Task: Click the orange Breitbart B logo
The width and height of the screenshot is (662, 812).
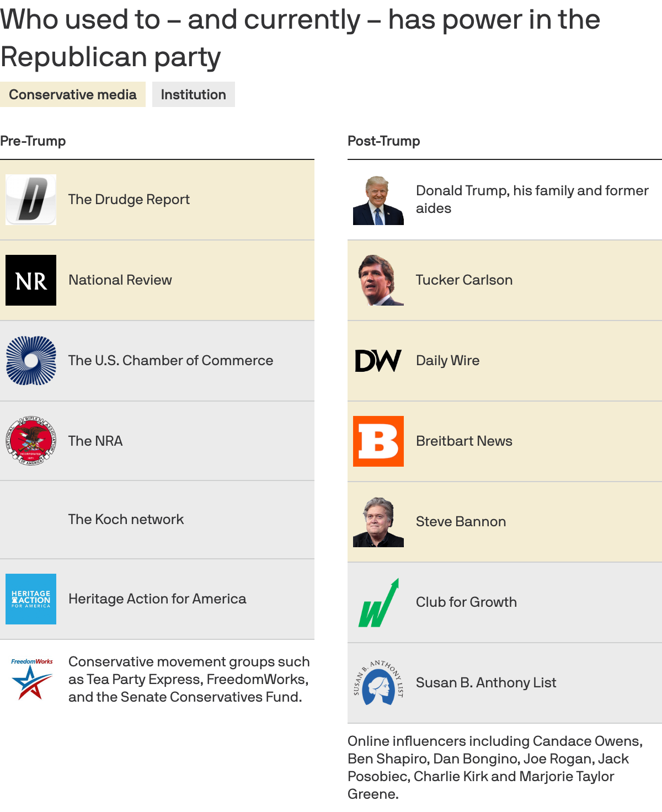Action: [x=378, y=441]
